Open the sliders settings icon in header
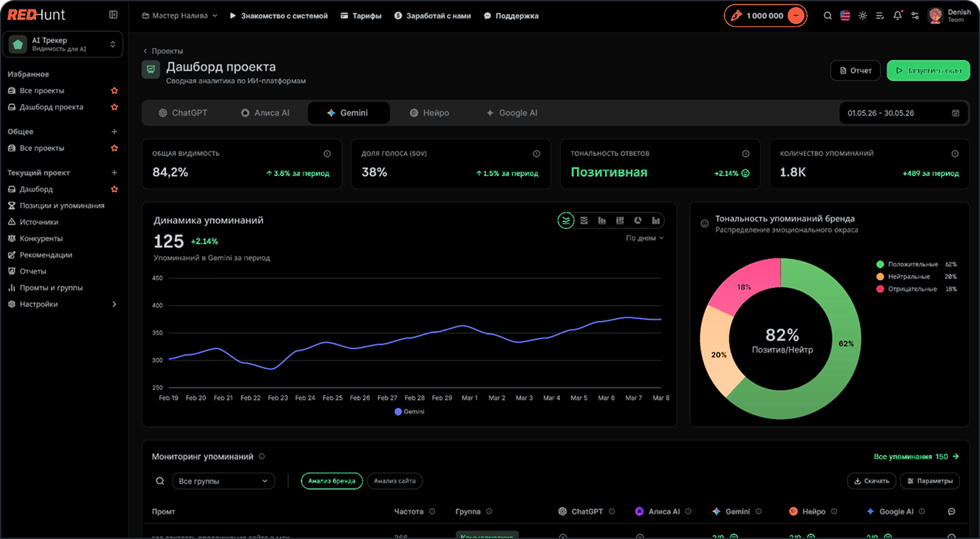This screenshot has width=980, height=539. [x=915, y=16]
